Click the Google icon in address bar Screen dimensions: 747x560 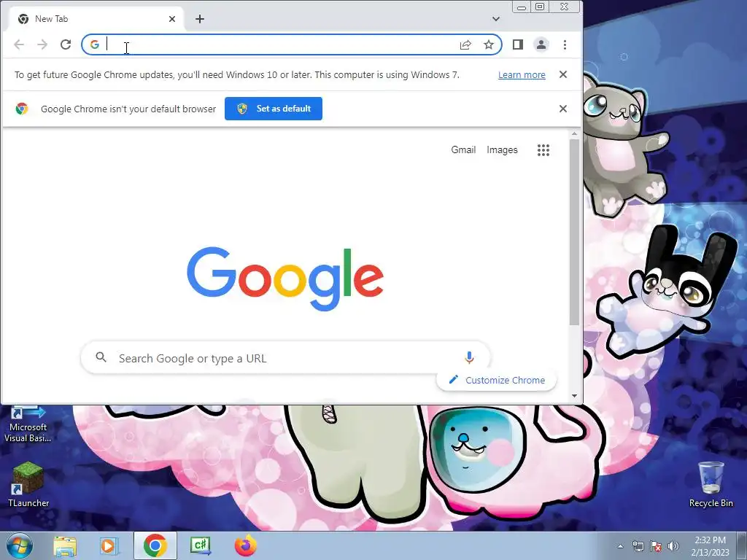point(95,44)
